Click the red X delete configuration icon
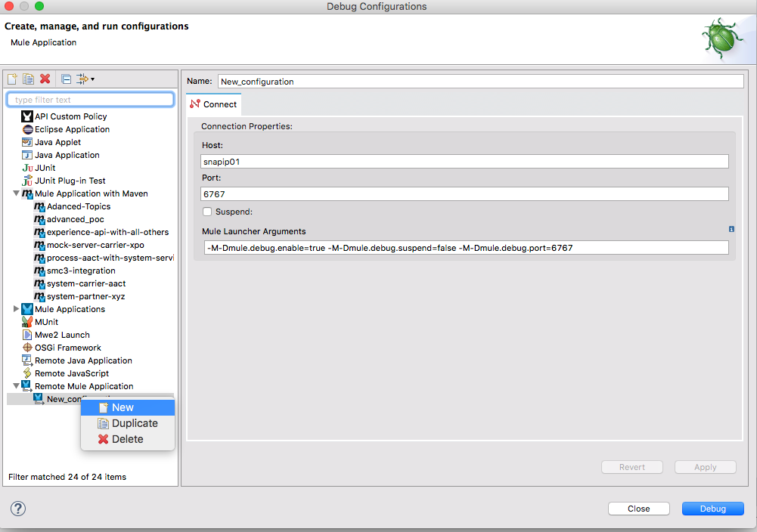This screenshot has height=532, width=757. tap(45, 79)
